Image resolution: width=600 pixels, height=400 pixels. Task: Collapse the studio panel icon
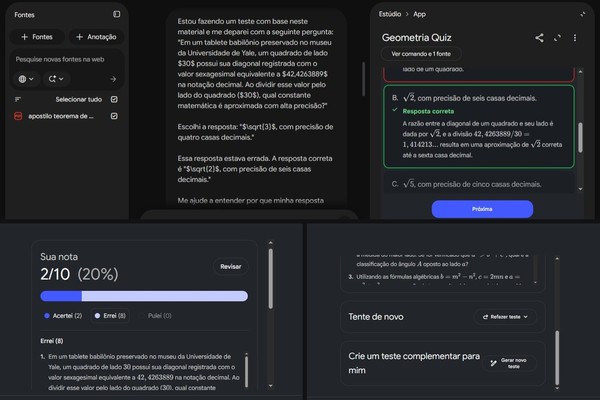pos(583,14)
